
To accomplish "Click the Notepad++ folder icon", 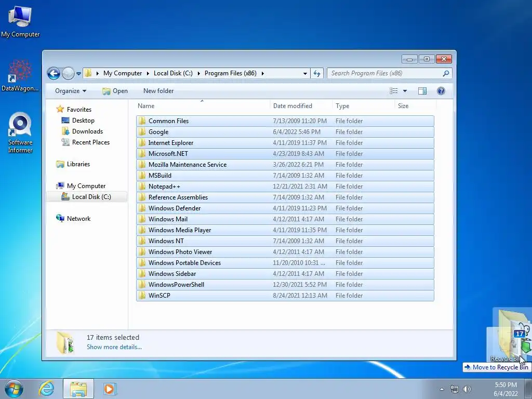I will 142,187.
